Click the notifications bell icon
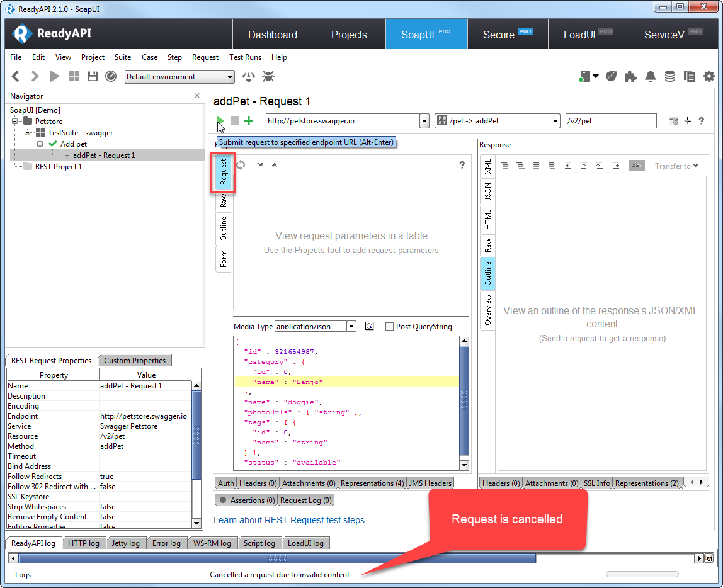The image size is (723, 588). coord(651,76)
